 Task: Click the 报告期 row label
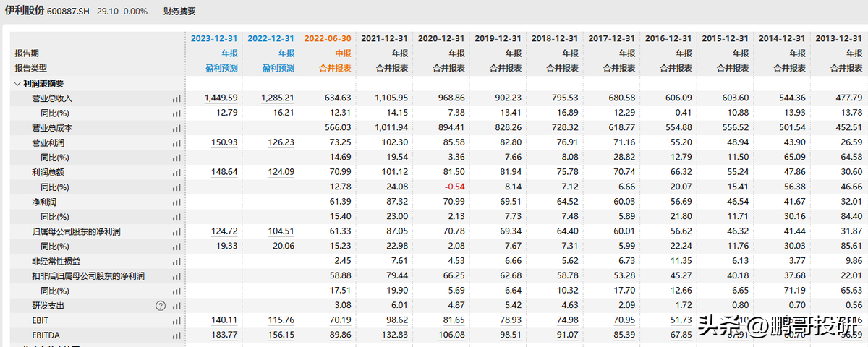coord(27,53)
